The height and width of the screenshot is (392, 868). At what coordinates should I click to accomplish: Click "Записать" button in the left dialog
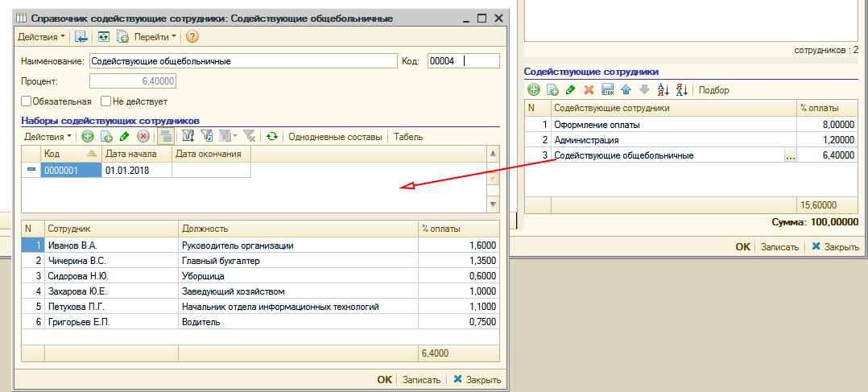coord(421,380)
